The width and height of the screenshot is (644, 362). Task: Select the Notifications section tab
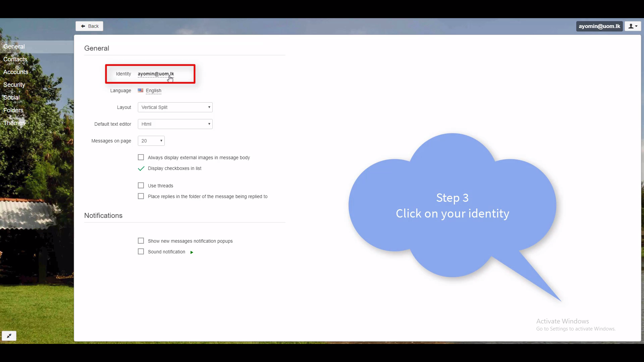103,215
